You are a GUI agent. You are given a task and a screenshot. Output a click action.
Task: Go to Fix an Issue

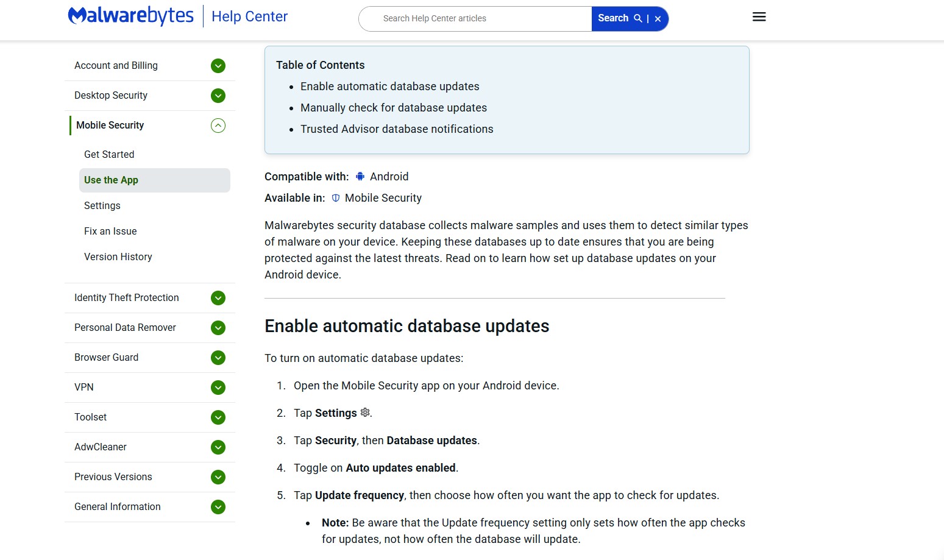click(110, 232)
